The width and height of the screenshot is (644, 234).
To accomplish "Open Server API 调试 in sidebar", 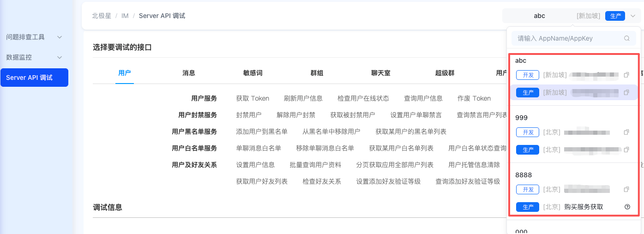I will coord(34,78).
